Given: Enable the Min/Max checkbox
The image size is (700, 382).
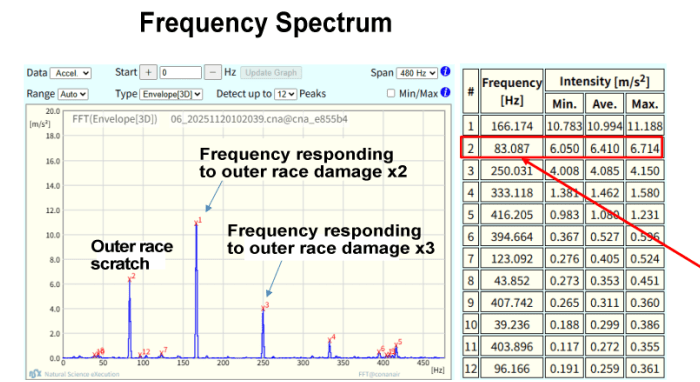Looking at the screenshot, I should (x=391, y=93).
